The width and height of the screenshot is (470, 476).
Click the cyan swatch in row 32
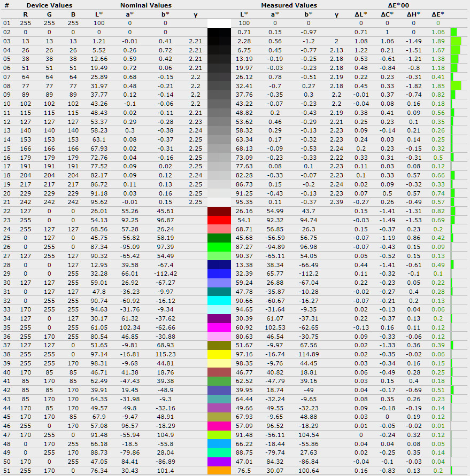(x=219, y=301)
